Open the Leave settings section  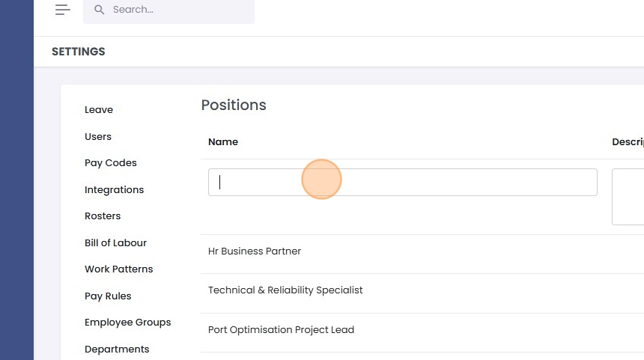point(99,110)
